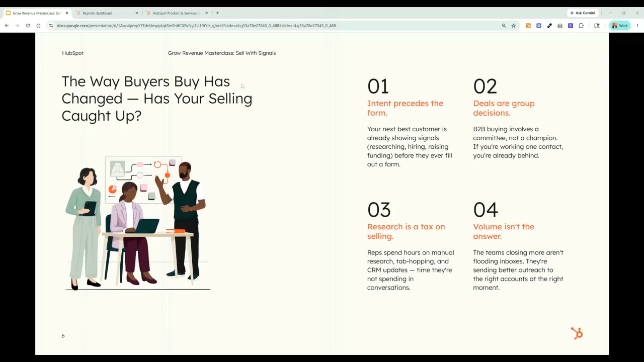The height and width of the screenshot is (362, 644).
Task: Open the purple extension icon
Action: pyautogui.click(x=571, y=26)
